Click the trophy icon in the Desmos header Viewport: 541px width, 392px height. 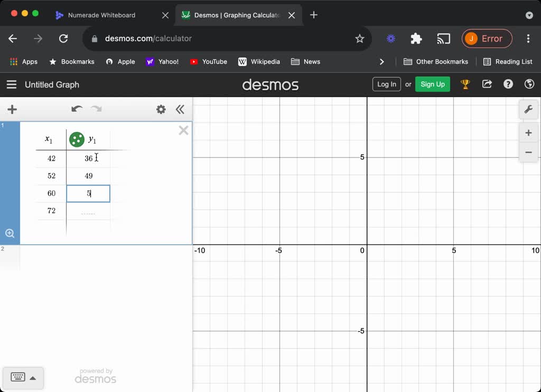click(x=465, y=84)
